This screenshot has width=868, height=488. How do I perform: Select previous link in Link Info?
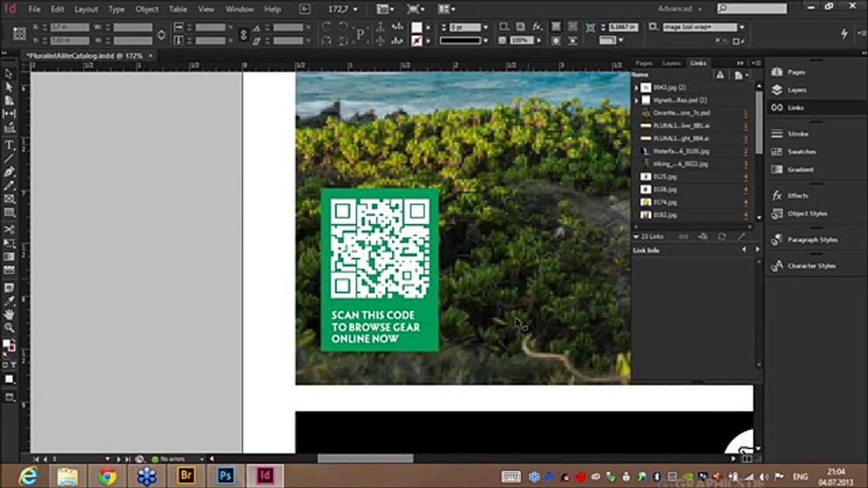[x=744, y=250]
